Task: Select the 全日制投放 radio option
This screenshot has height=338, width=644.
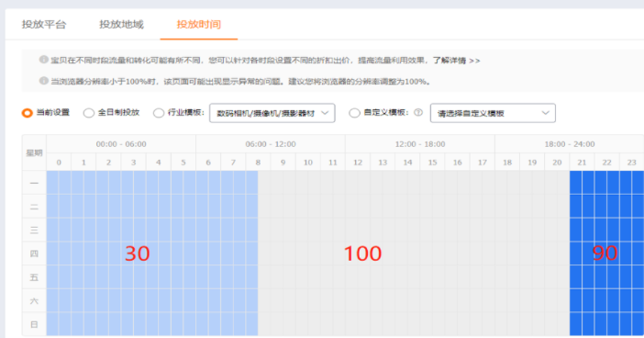Action: (89, 113)
